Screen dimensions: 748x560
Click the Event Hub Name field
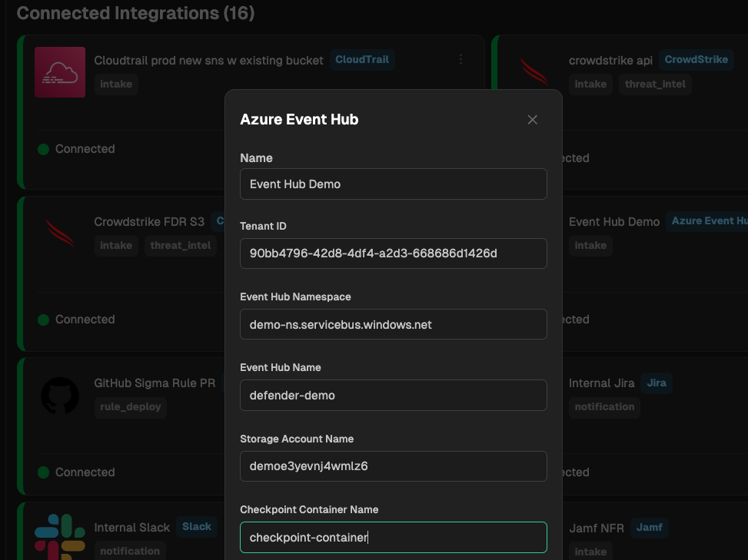click(393, 395)
